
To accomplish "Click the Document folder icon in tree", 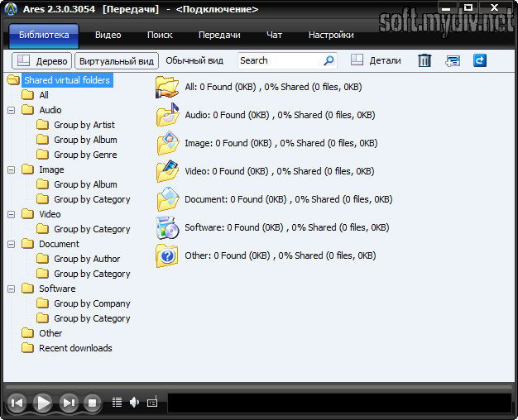I will click(28, 244).
